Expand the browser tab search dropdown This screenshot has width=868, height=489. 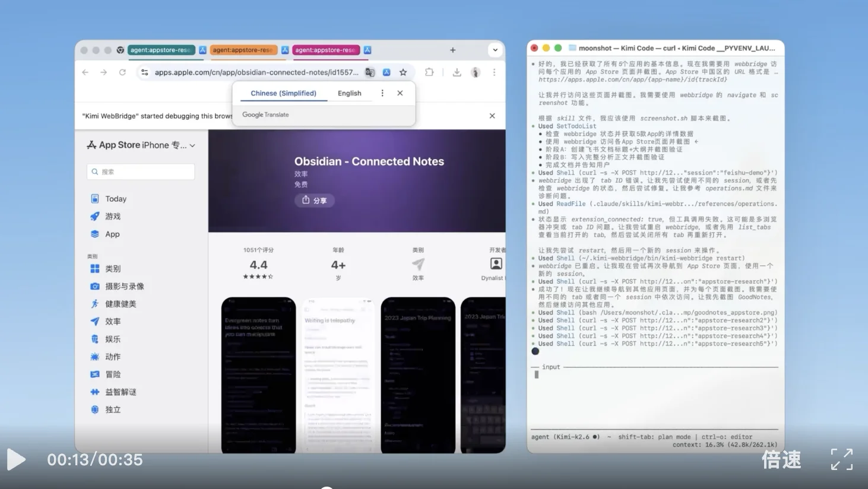(495, 50)
